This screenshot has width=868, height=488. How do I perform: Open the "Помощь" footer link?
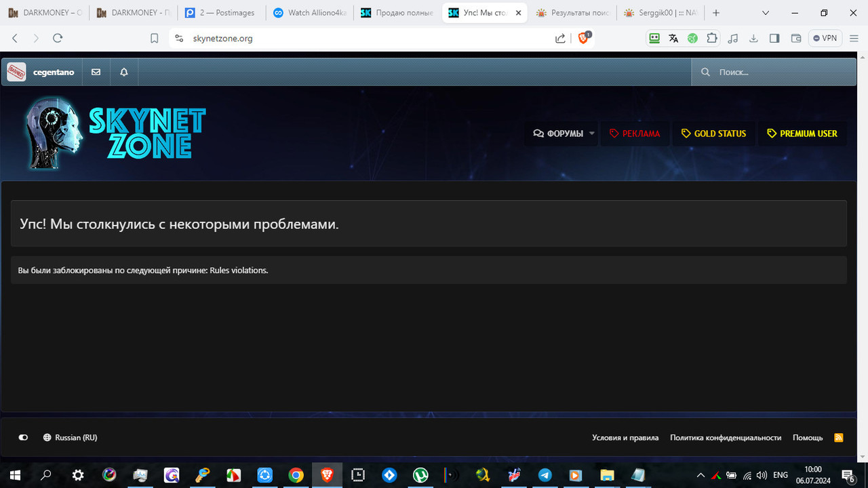(x=808, y=438)
